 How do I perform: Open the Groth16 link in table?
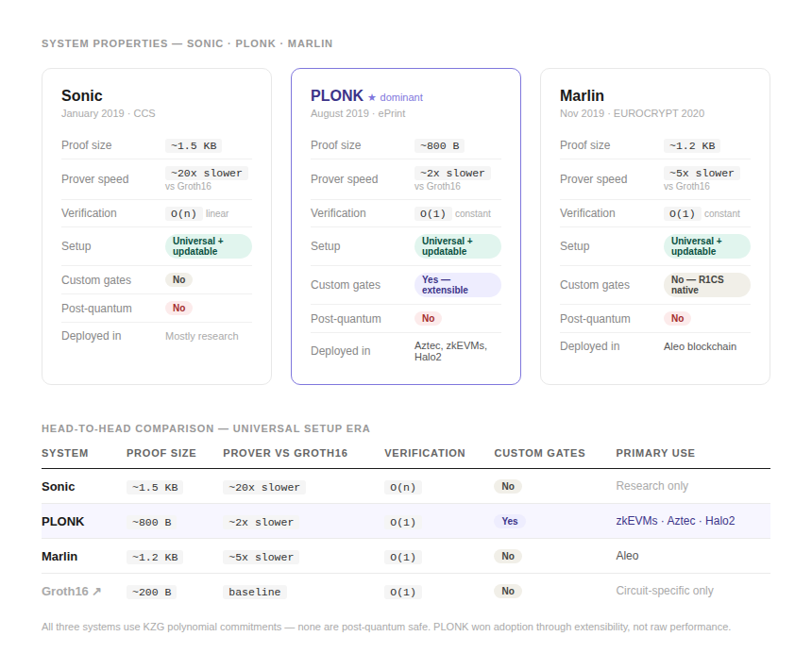[x=71, y=592]
